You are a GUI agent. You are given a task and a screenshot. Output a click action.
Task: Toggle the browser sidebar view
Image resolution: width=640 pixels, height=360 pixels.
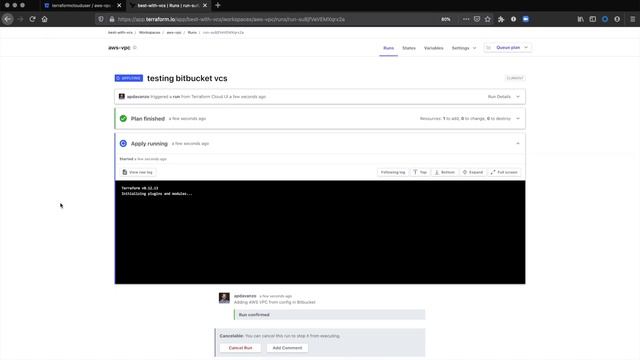[x=593, y=19]
